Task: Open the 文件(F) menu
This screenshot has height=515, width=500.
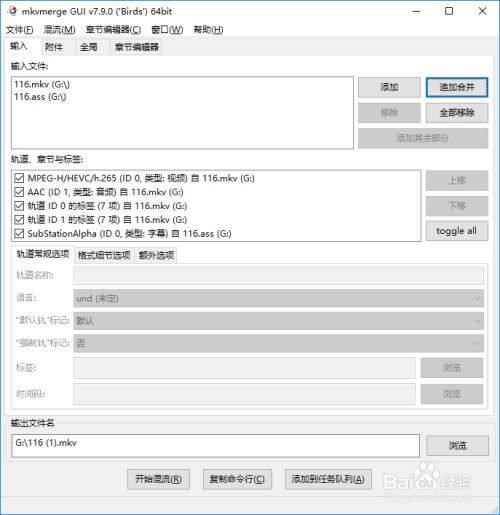Action: pos(20,30)
